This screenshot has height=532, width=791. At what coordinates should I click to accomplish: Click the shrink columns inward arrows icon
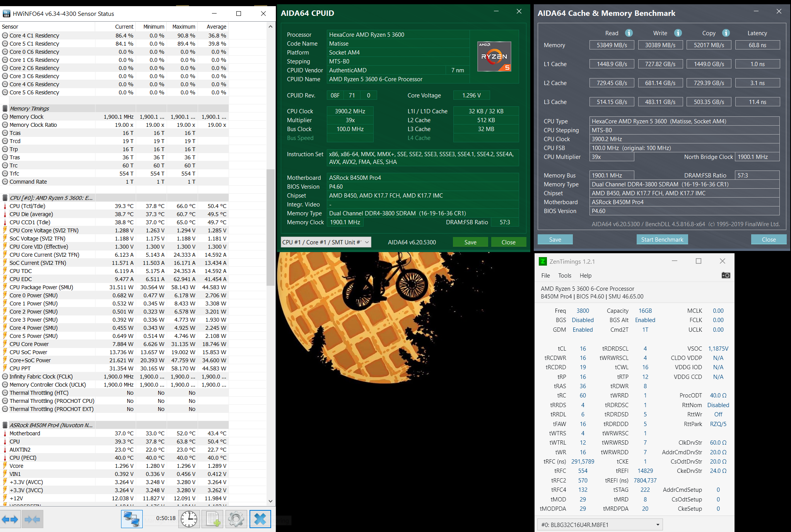32,519
